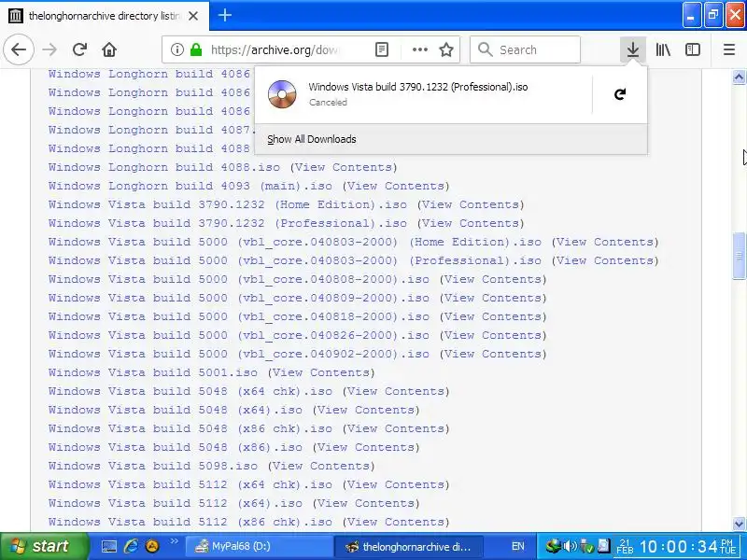Open Vista build 5000 040803-2000 Home Edition iso
This screenshot has width=747, height=560.
pos(295,242)
